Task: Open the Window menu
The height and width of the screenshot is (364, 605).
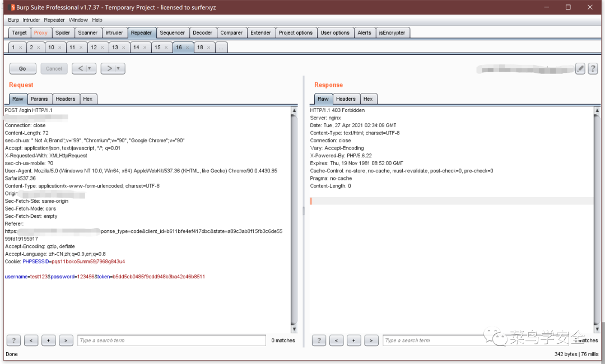Action: click(78, 20)
